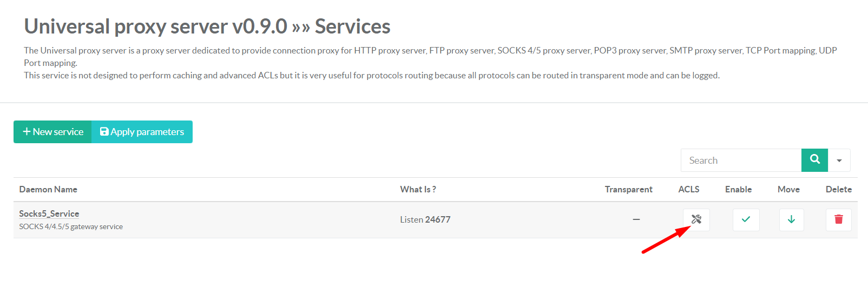Image resolution: width=868 pixels, height=281 pixels.
Task: Select the SOCKS 4/4.5/5 gateway service description
Action: coord(71,226)
